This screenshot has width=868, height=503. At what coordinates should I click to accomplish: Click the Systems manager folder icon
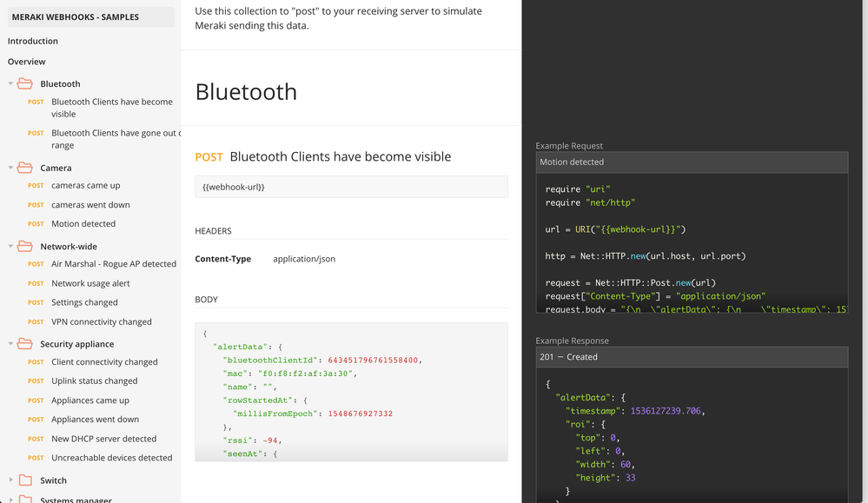(25, 500)
